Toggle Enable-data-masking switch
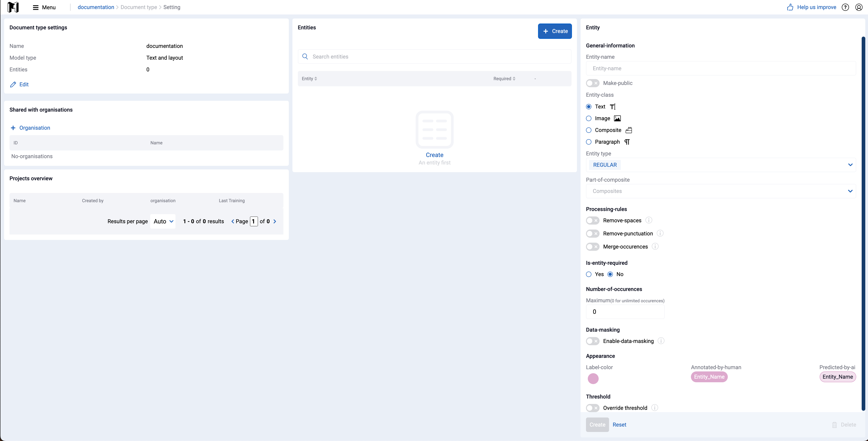This screenshot has height=441, width=868. (592, 341)
